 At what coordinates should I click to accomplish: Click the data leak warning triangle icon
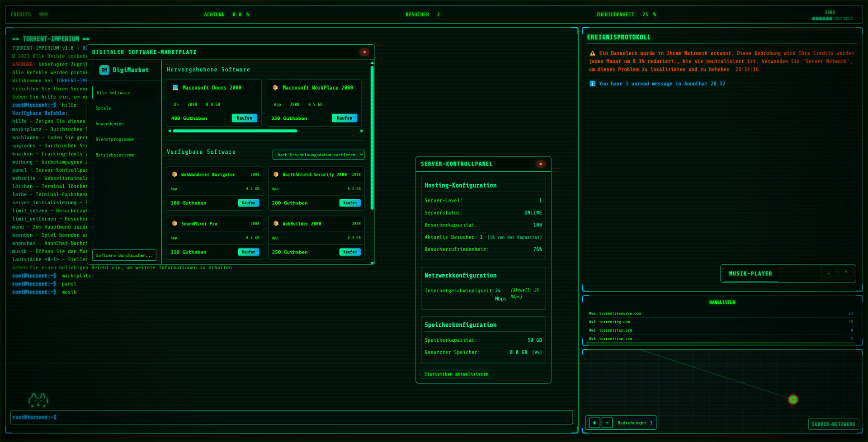(592, 53)
